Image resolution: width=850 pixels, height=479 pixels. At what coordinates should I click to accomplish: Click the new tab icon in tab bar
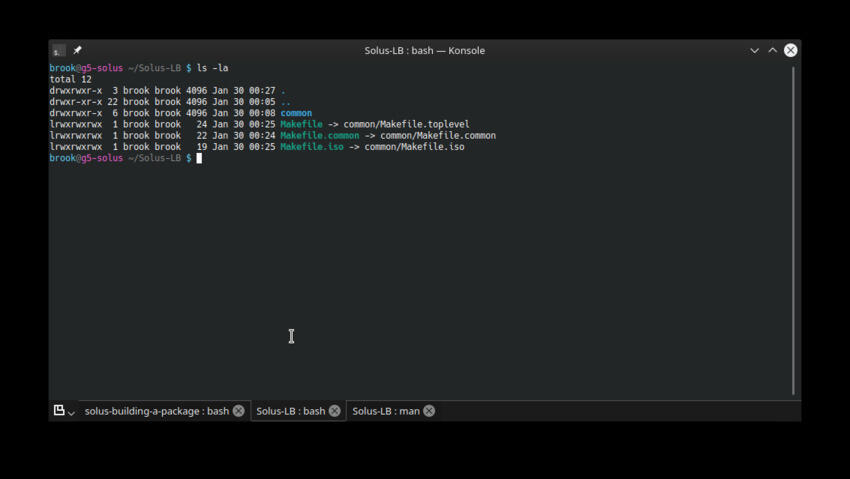[x=59, y=410]
